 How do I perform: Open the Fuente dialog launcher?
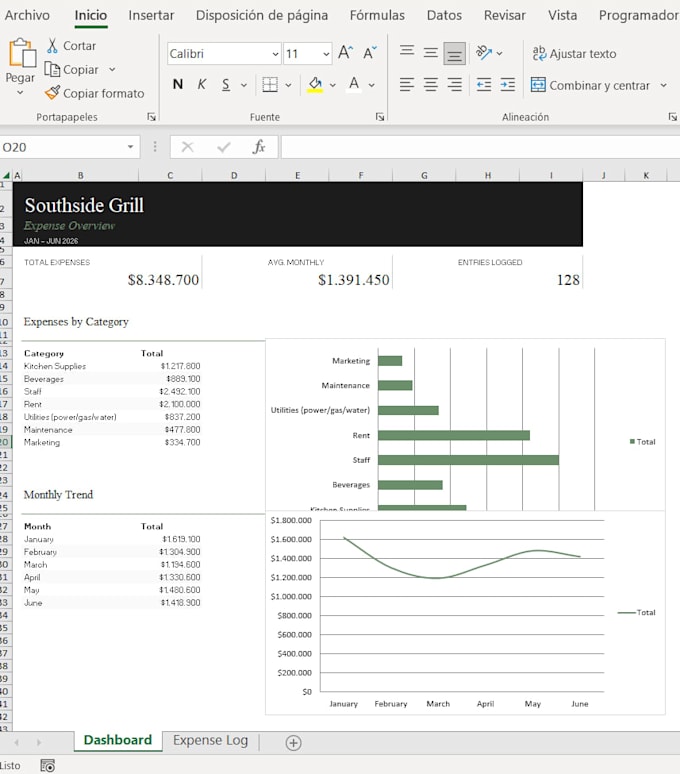click(x=379, y=117)
